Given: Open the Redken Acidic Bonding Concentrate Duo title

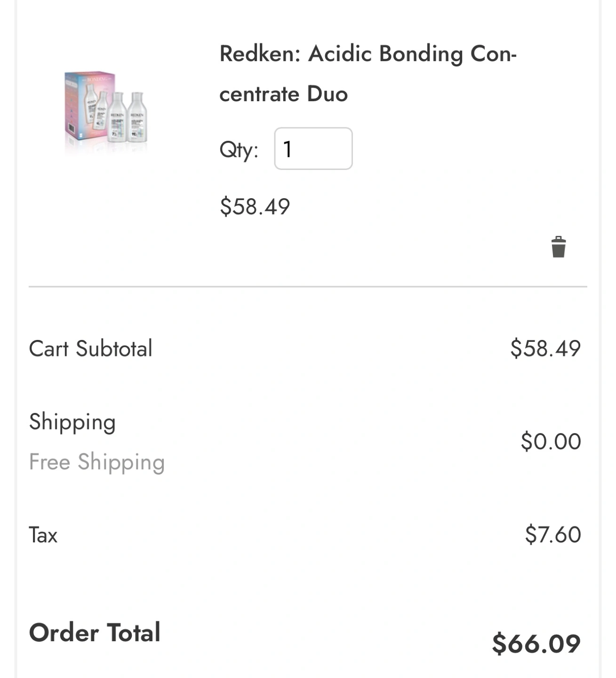Looking at the screenshot, I should (368, 73).
